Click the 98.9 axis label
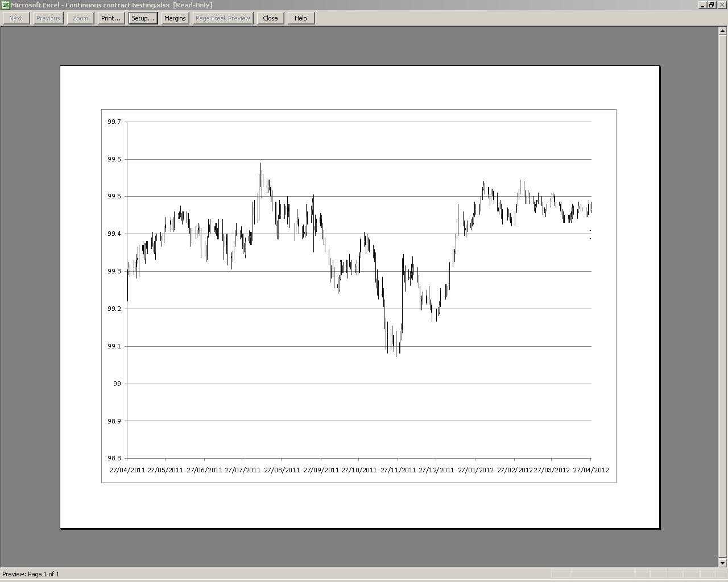The width and height of the screenshot is (728, 582). pos(114,421)
